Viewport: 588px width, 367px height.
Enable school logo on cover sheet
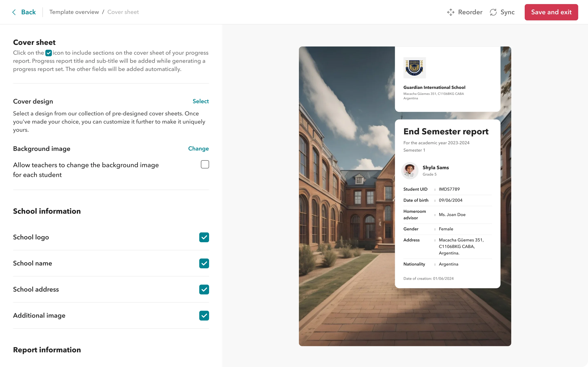[204, 237]
